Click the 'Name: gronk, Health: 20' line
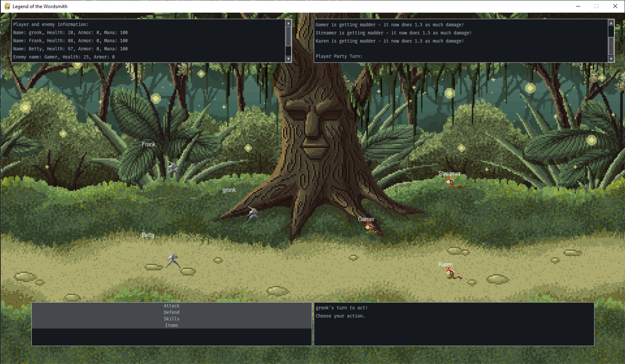Viewport: 625px width, 364px height. coord(70,33)
